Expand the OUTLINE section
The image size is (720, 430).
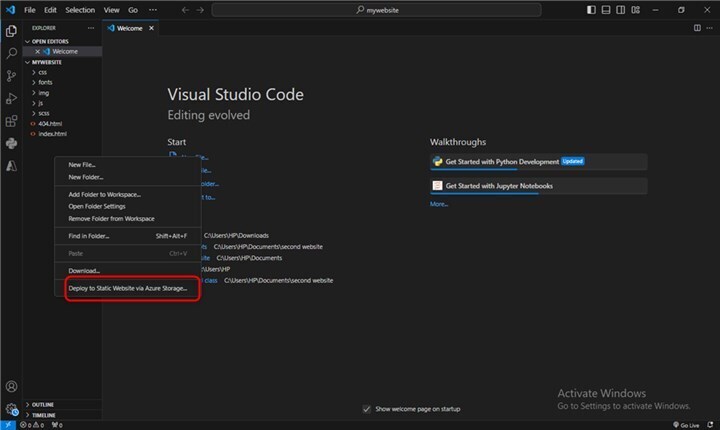coord(43,404)
